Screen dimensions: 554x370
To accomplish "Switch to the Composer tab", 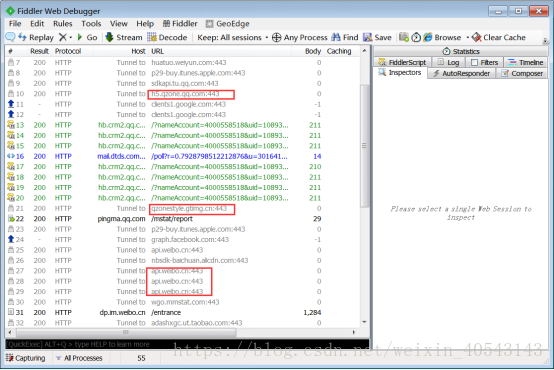I will tap(522, 73).
